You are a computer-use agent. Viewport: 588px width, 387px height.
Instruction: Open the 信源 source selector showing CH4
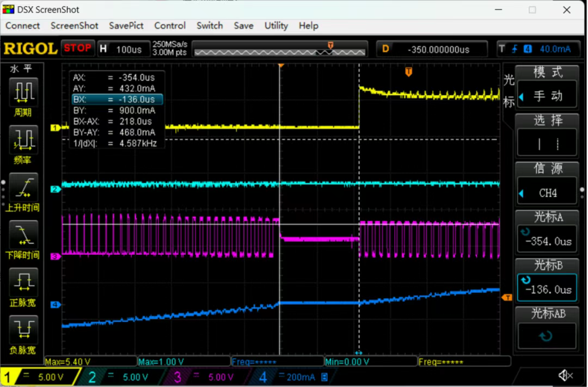point(547,193)
